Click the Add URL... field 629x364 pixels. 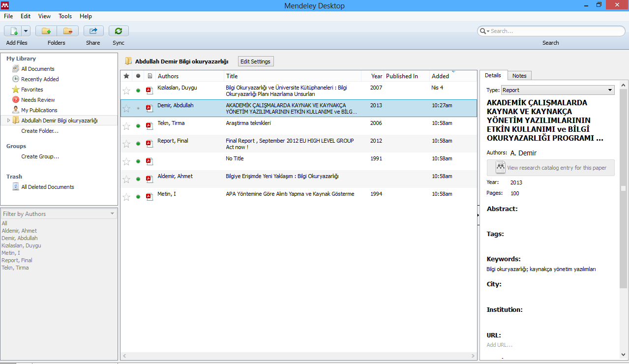tap(500, 345)
